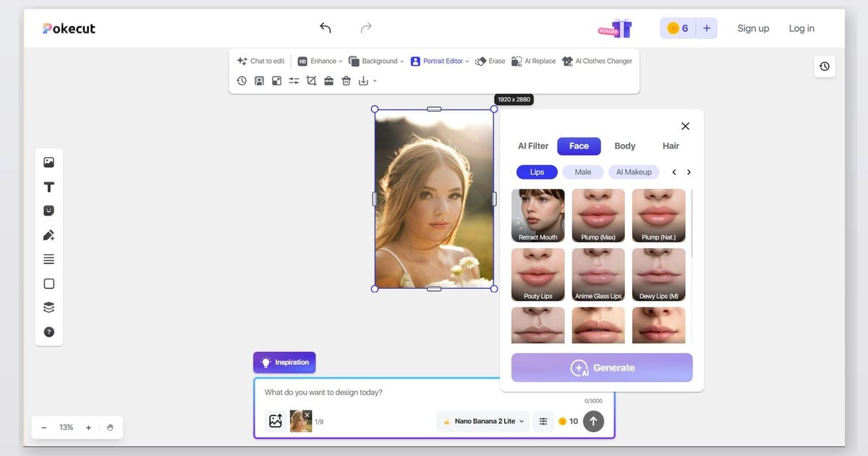Open stickers icon in left sidebar
This screenshot has width=868, height=456.
[49, 211]
